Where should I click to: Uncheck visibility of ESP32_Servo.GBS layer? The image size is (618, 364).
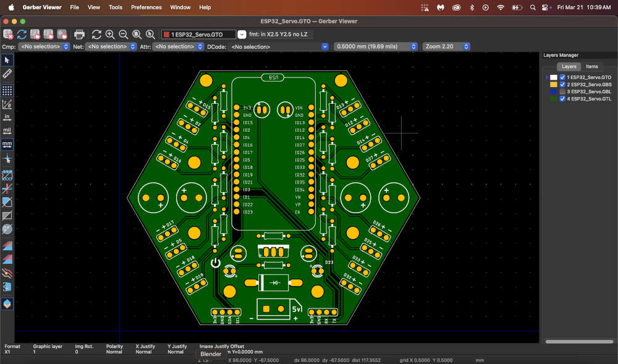[562, 84]
